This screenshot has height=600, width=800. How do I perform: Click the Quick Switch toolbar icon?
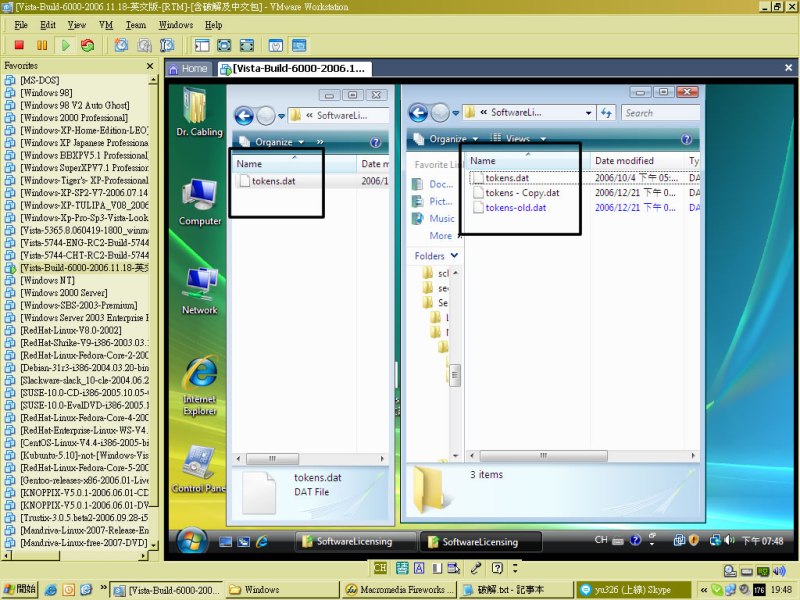(x=224, y=45)
